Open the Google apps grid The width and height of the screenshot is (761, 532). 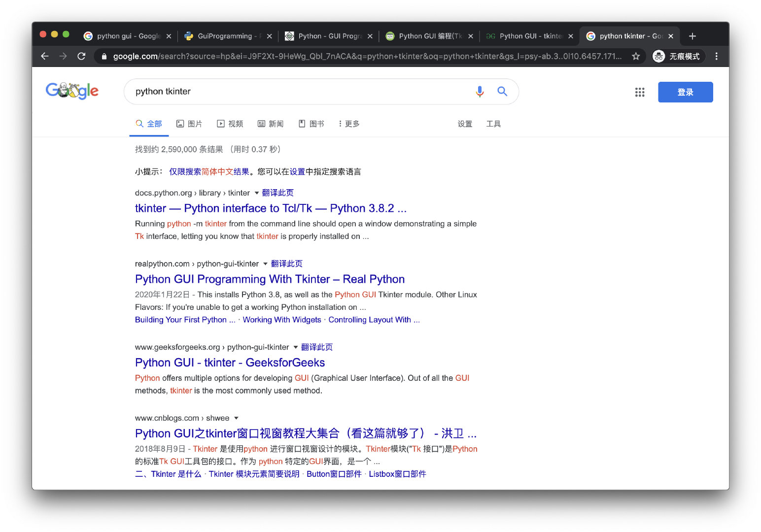coord(640,92)
